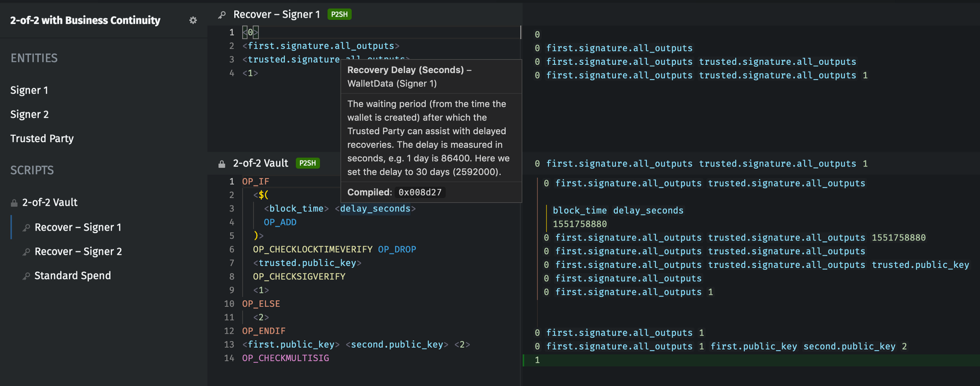Open the Trusted Party entity

pyautogui.click(x=42, y=138)
